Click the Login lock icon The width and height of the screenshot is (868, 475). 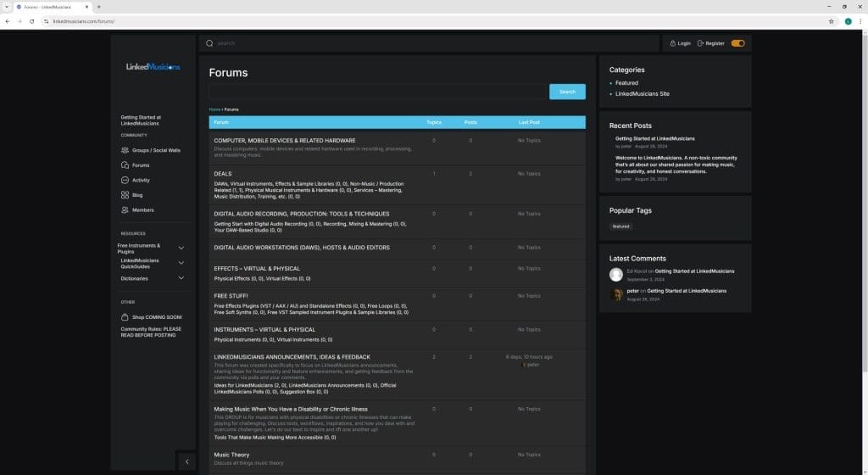click(x=672, y=43)
